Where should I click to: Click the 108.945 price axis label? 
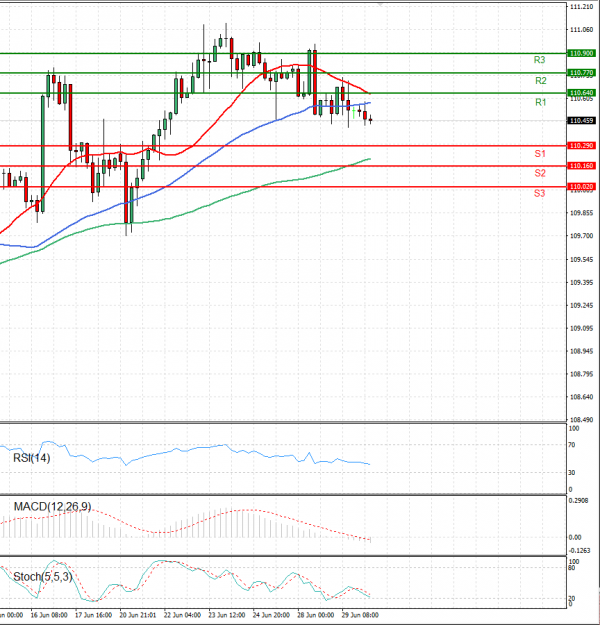pyautogui.click(x=581, y=351)
